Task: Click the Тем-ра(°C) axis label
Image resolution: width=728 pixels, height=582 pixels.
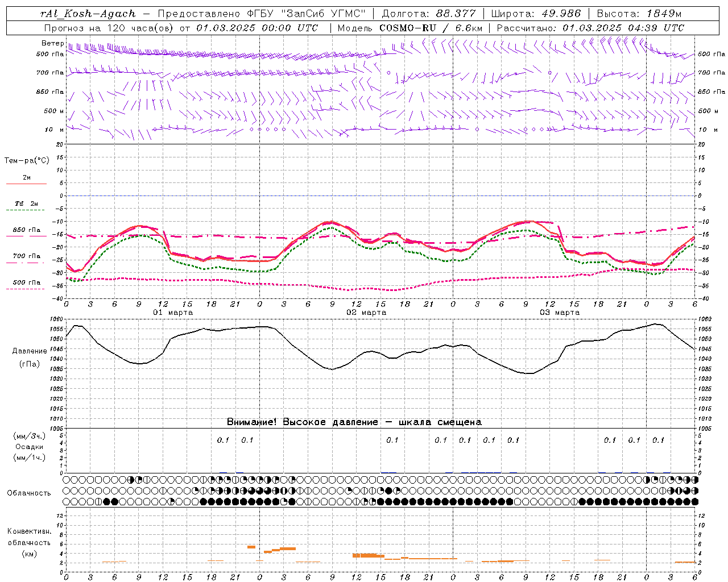Action: 27,161
